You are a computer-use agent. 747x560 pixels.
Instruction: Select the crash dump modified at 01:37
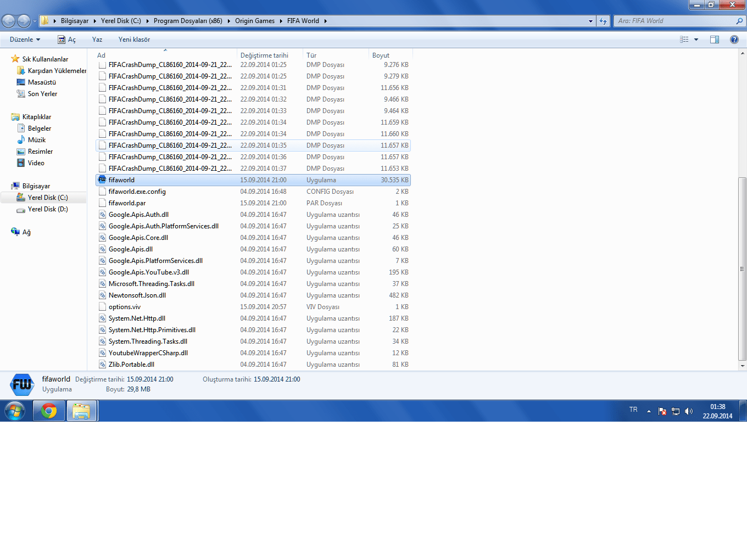coord(253,168)
